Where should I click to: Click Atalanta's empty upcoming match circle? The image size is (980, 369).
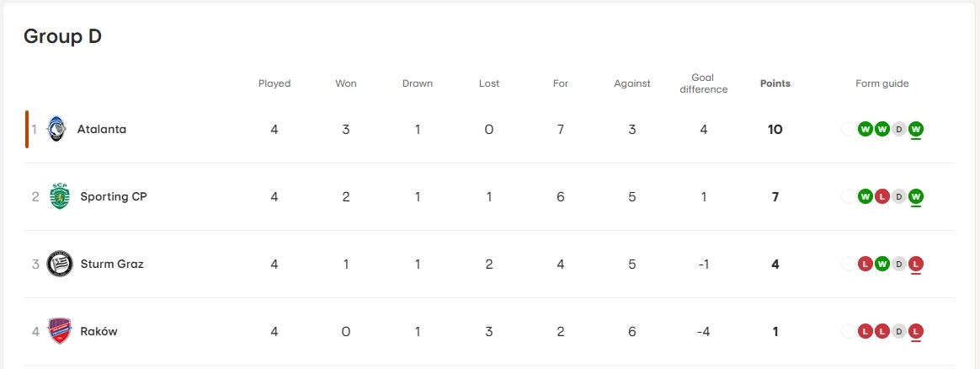click(x=848, y=129)
